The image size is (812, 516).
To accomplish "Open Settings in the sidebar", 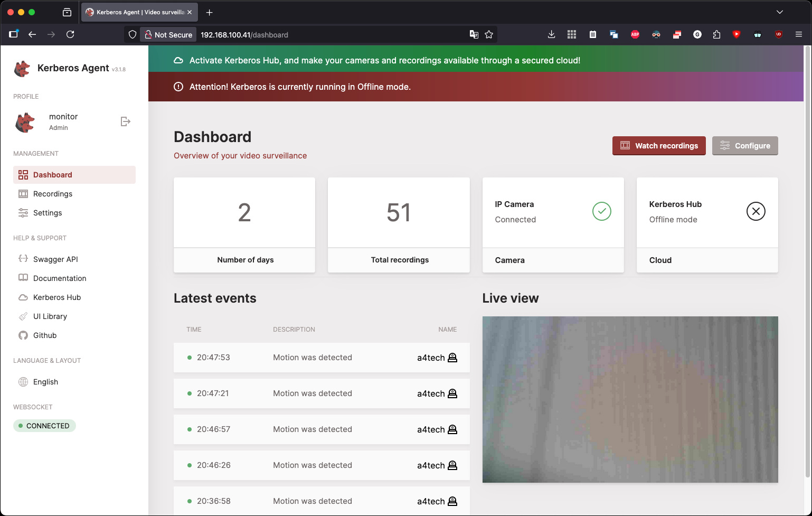I will 74,213.
